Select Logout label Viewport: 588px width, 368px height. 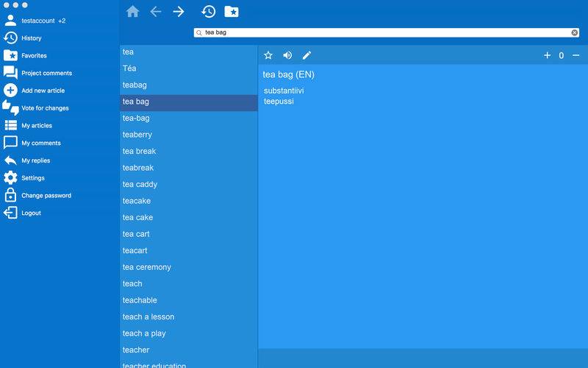click(31, 213)
